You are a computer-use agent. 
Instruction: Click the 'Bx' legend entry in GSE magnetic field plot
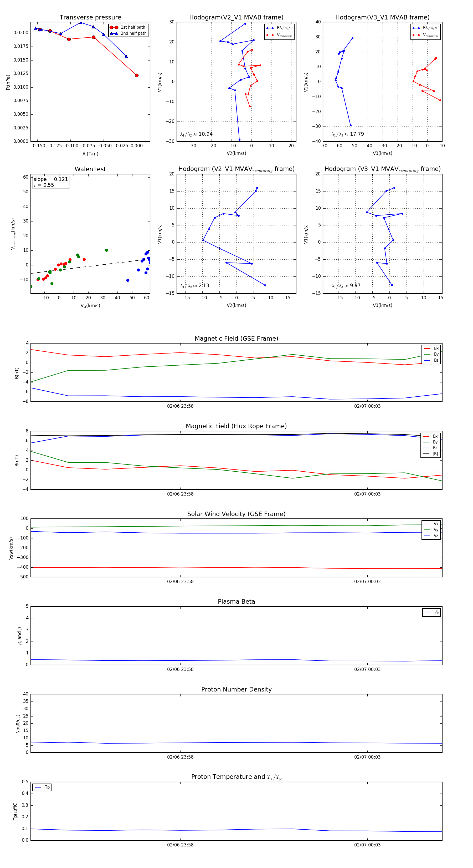pyautogui.click(x=431, y=349)
